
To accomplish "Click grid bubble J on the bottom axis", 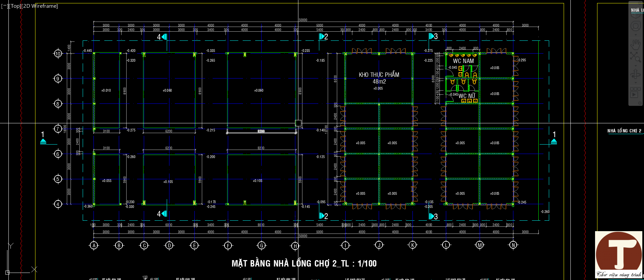I will [379, 245].
